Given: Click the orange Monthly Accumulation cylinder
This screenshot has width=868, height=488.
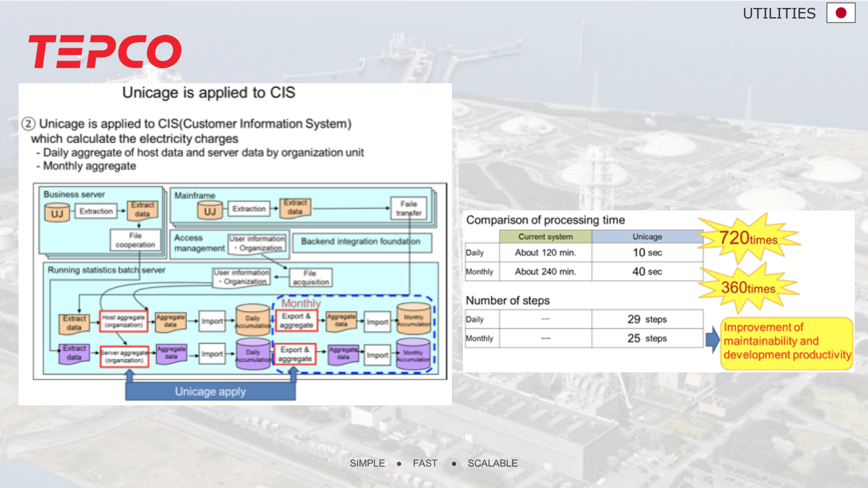Looking at the screenshot, I should pyautogui.click(x=413, y=319).
